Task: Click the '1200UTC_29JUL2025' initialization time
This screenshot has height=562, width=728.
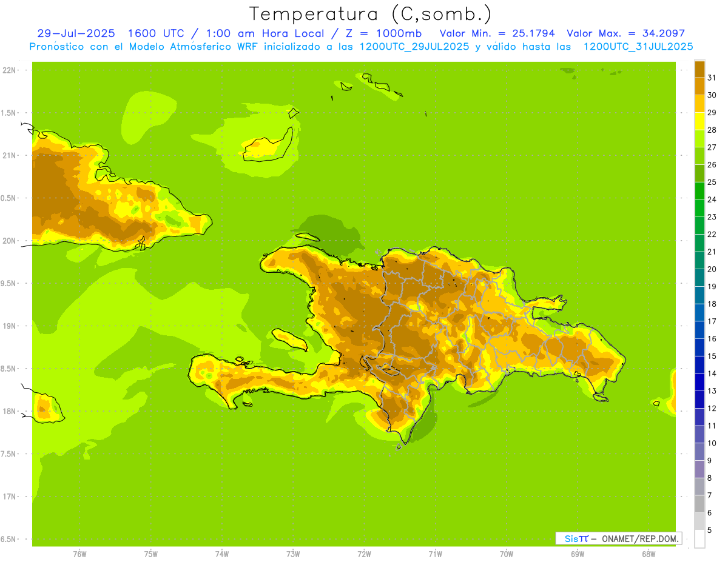Action: point(414,47)
